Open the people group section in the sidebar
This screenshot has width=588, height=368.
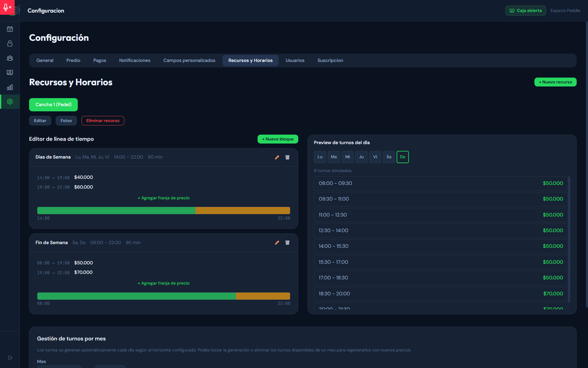click(10, 58)
